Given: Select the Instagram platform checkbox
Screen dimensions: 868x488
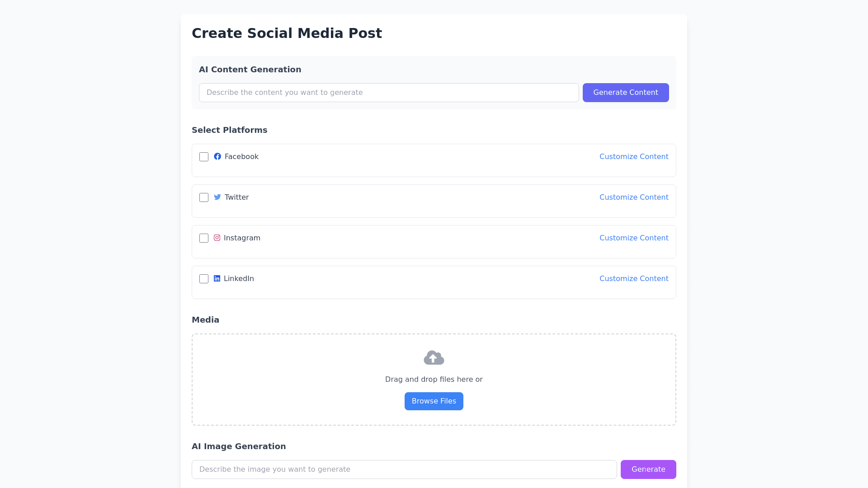Looking at the screenshot, I should tap(204, 238).
